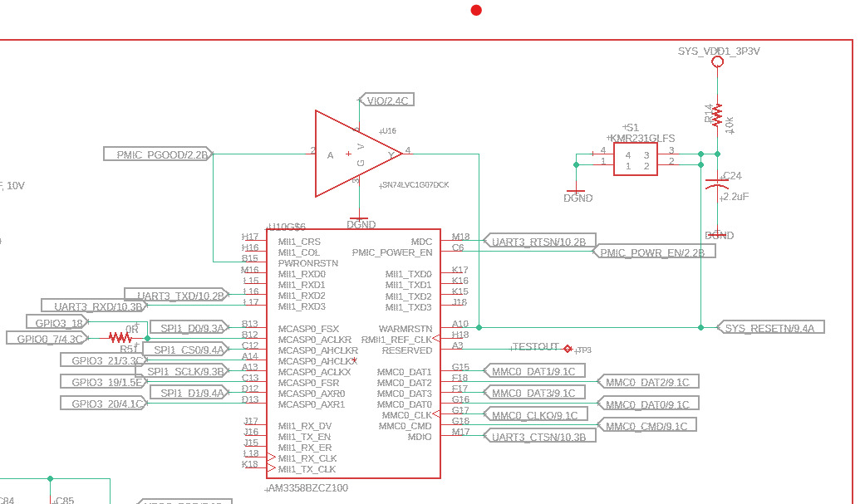Select the DGND symbol under the buffer

pyautogui.click(x=358, y=220)
